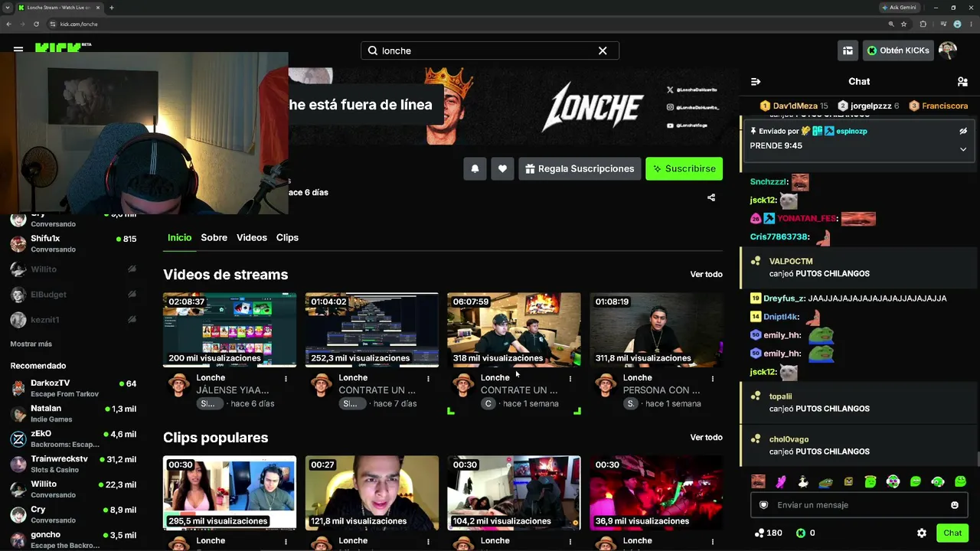Image resolution: width=980 pixels, height=551 pixels.
Task: Open options menu for hace 7 días video
Action: (428, 379)
